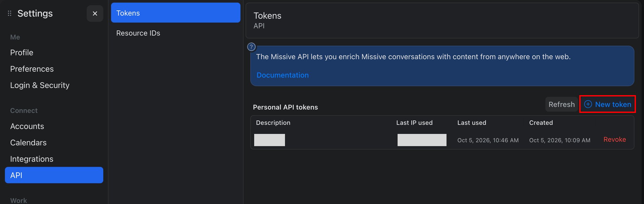
Task: Click the Missive API description text
Action: tap(413, 57)
